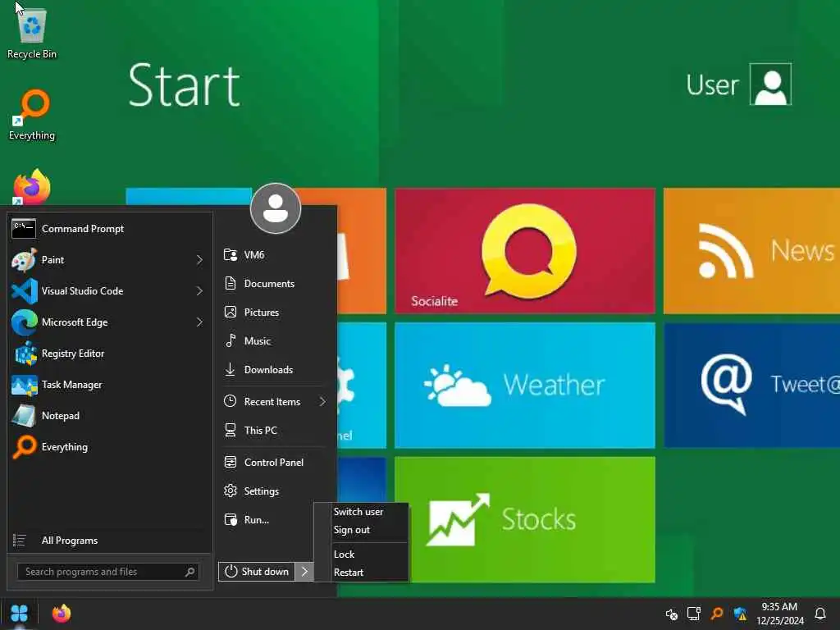Open the News tile

point(751,251)
